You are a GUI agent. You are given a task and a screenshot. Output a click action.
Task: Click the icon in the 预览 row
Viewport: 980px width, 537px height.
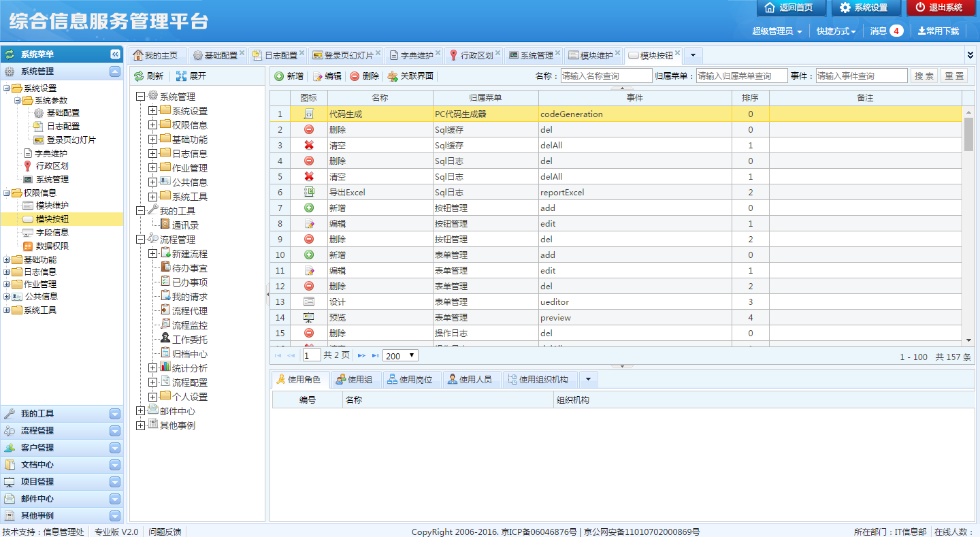point(308,318)
